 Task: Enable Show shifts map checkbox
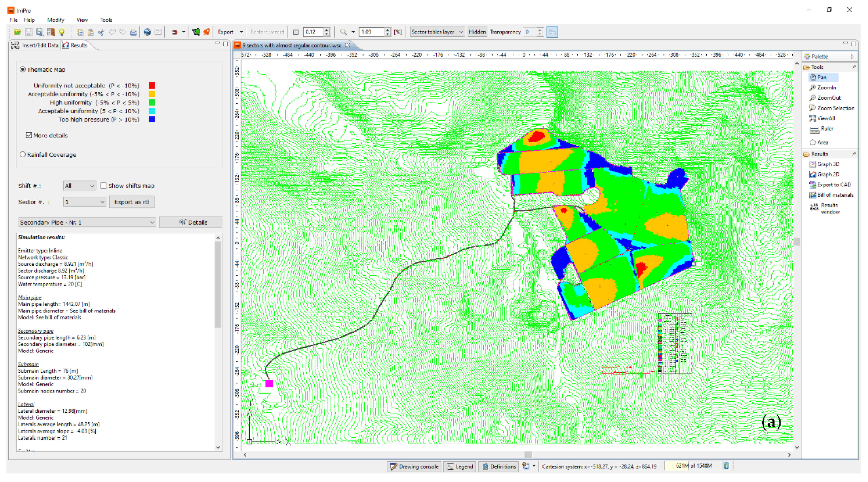tap(103, 186)
